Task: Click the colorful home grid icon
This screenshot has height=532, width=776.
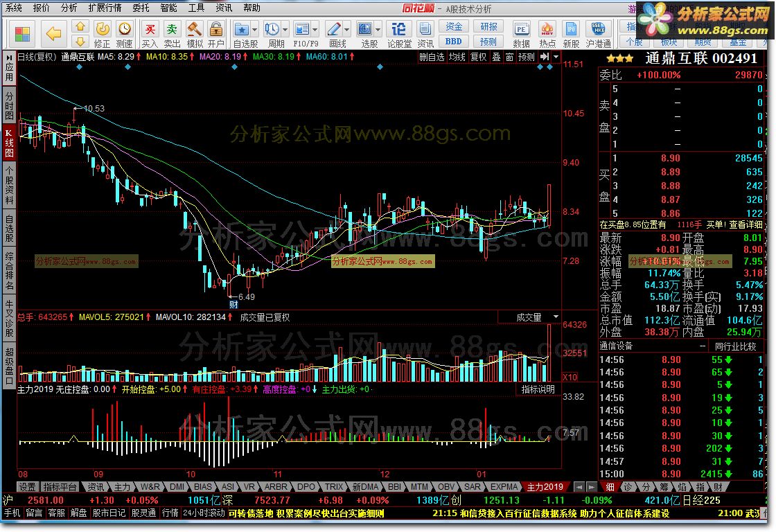Action: 22,34
